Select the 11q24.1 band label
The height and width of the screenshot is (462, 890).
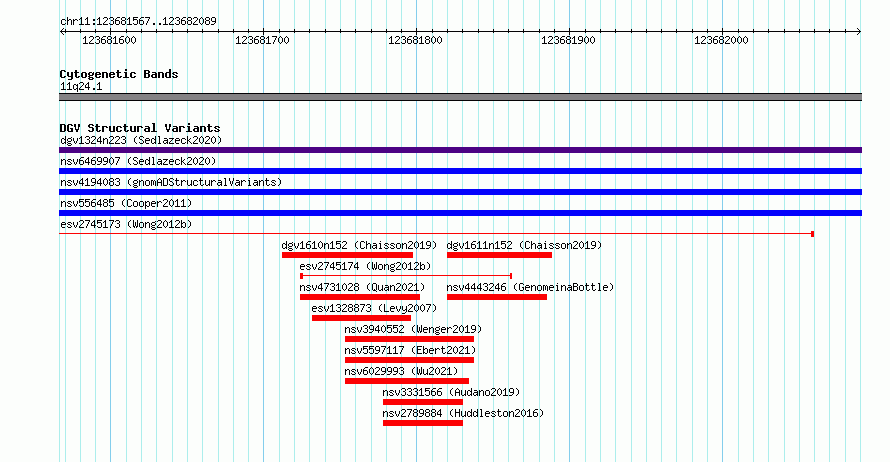coord(81,86)
